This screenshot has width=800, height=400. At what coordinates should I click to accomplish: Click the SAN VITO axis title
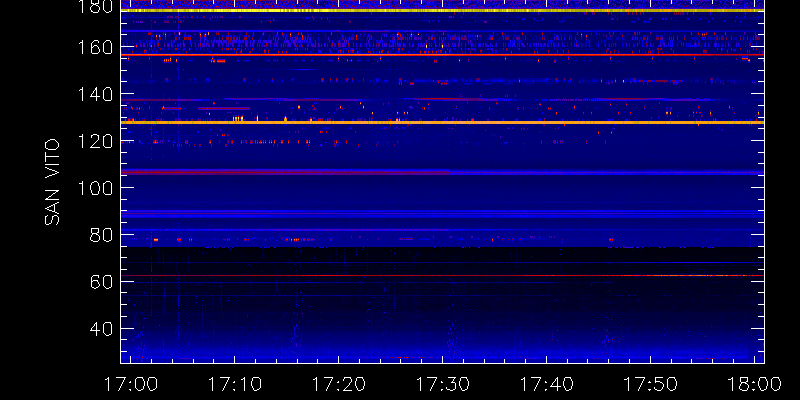pos(52,183)
